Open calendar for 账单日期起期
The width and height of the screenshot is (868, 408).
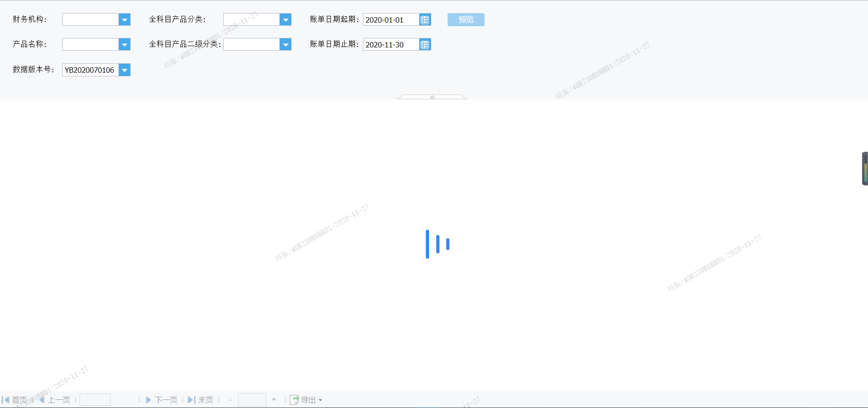[425, 19]
